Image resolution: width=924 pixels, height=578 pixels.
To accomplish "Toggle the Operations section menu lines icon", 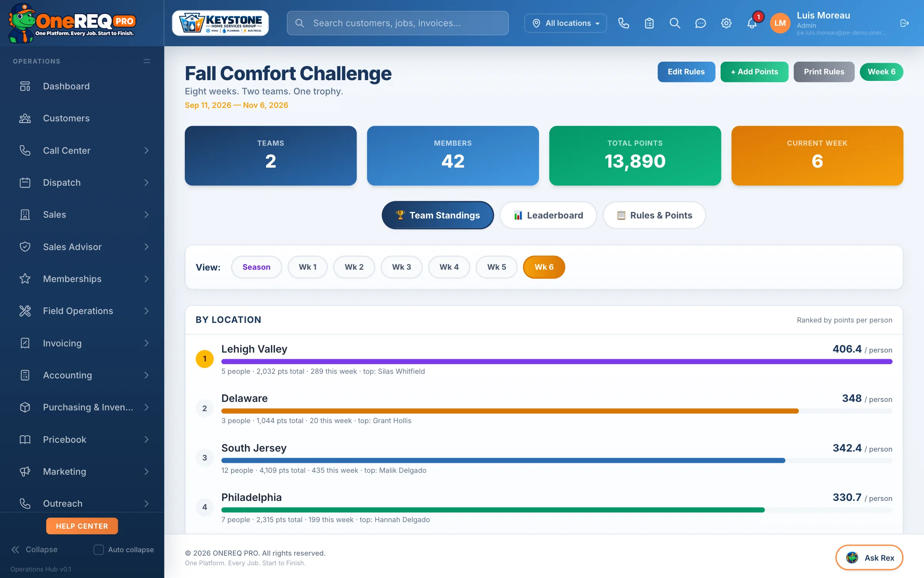I will click(x=147, y=61).
